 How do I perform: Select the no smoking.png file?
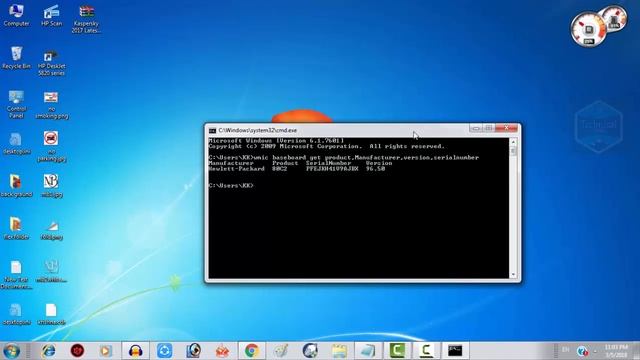pyautogui.click(x=51, y=105)
